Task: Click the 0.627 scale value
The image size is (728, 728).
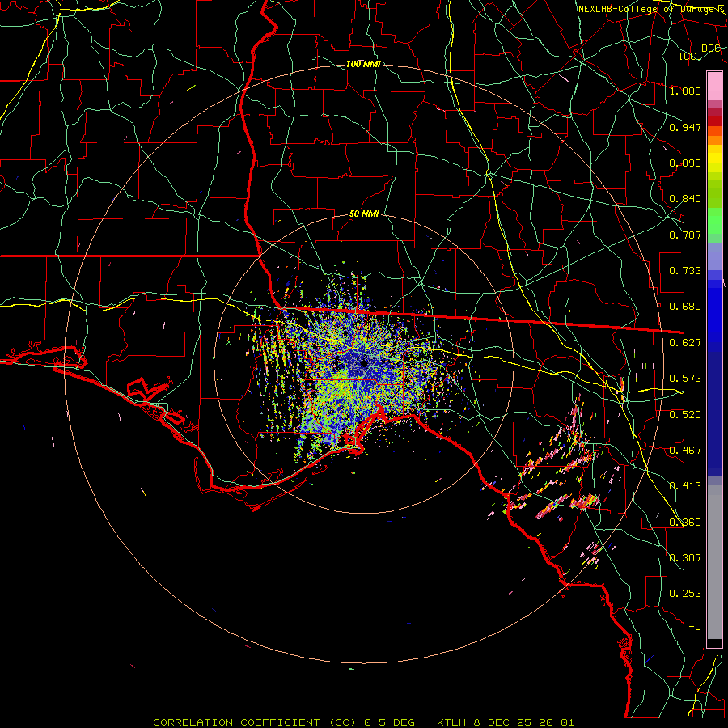Action: (x=685, y=343)
